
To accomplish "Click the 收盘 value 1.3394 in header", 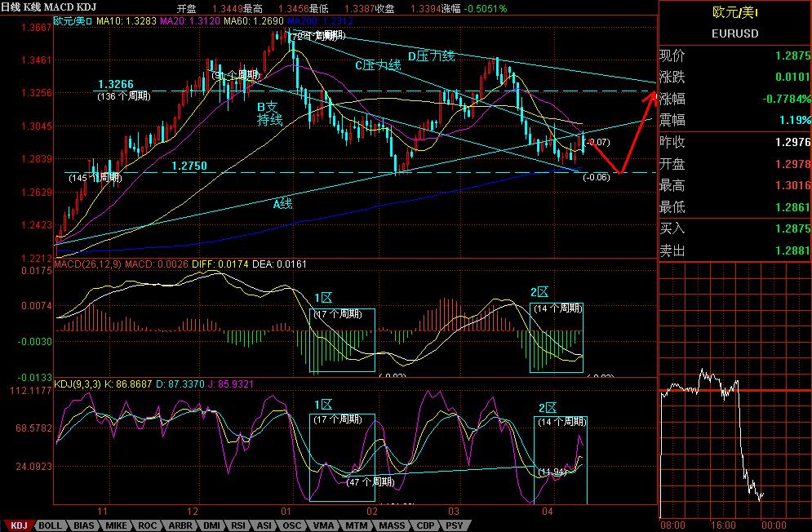I will tap(426, 9).
